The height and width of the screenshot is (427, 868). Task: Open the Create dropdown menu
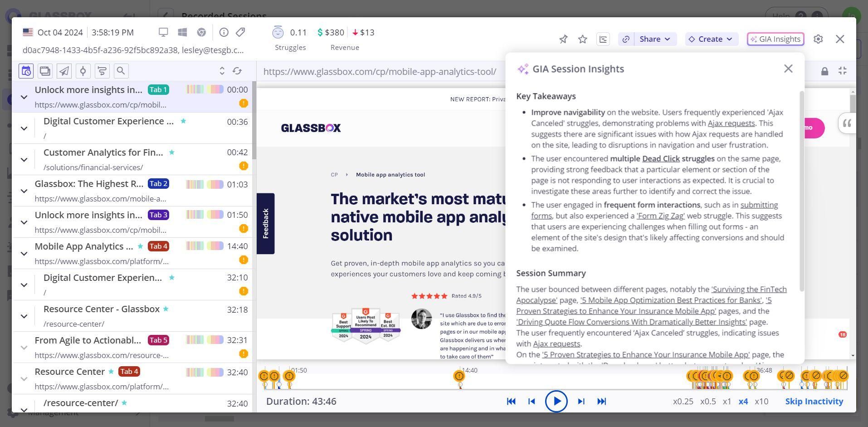[711, 39]
